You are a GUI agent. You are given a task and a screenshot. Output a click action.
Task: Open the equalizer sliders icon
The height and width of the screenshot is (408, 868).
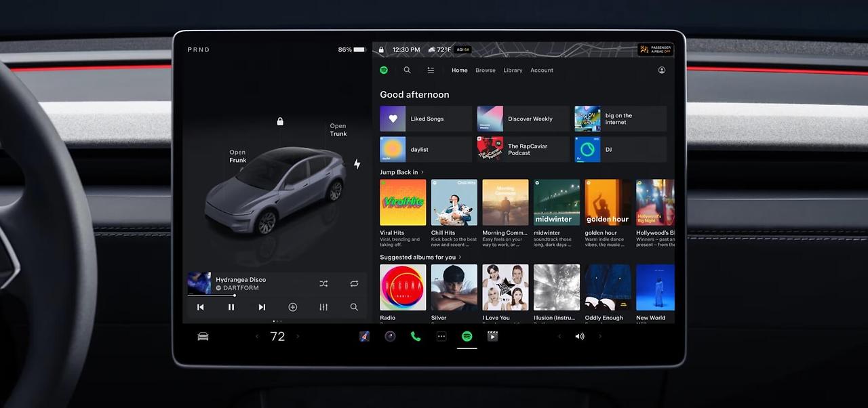[323, 307]
